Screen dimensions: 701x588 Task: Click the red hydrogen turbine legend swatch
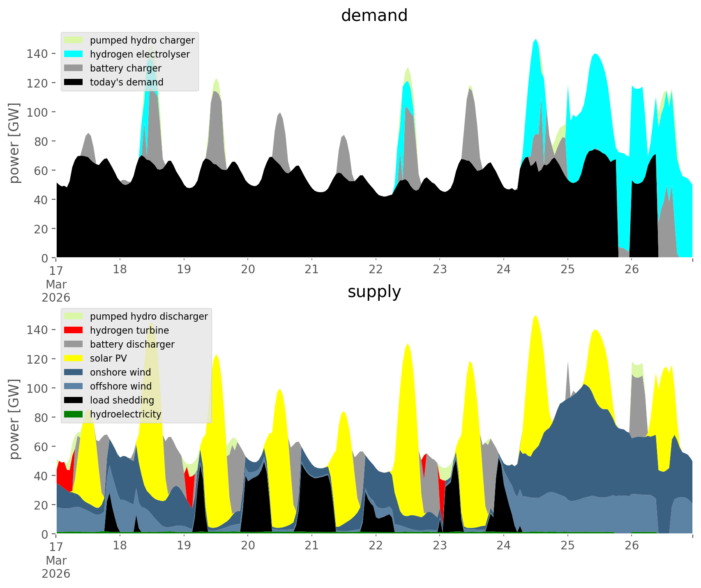pos(74,330)
